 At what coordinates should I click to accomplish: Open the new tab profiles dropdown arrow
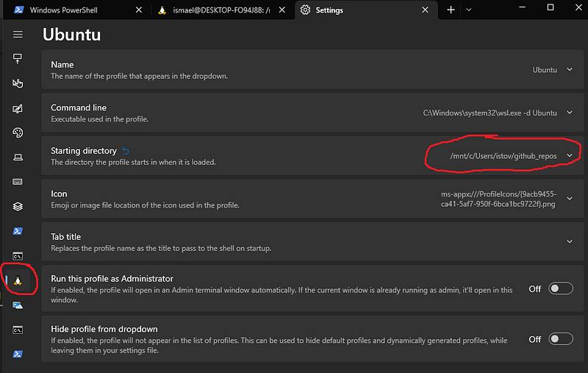[x=469, y=10]
